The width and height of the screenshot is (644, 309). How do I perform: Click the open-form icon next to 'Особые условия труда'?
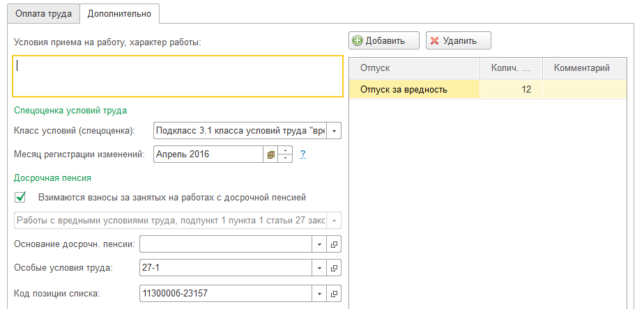point(335,269)
